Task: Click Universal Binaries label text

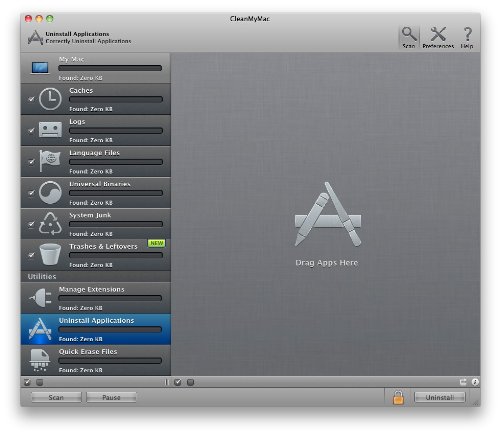Action: pos(100,184)
